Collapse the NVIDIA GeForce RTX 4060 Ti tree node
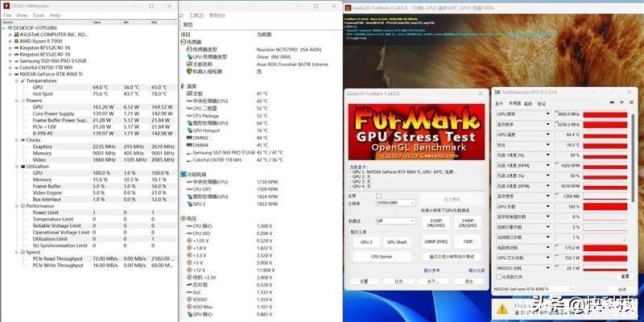Viewport: 644px width, 322px height. tap(10, 74)
